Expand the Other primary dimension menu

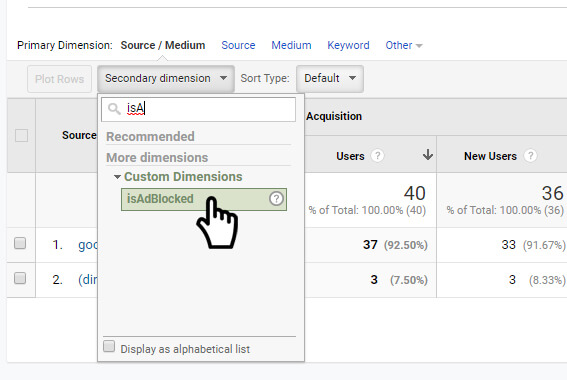[404, 45]
